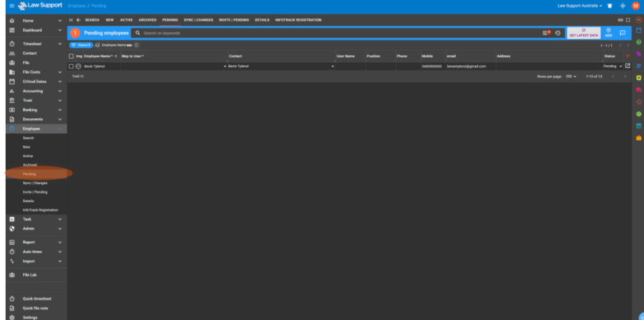Open the InfoTrack Registration tab
This screenshot has width=644, height=320.
[298, 20]
